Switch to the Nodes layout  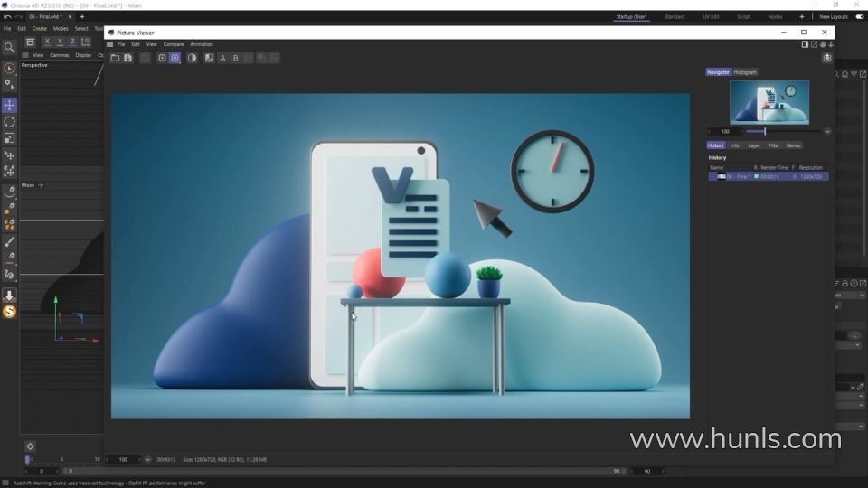click(x=775, y=17)
